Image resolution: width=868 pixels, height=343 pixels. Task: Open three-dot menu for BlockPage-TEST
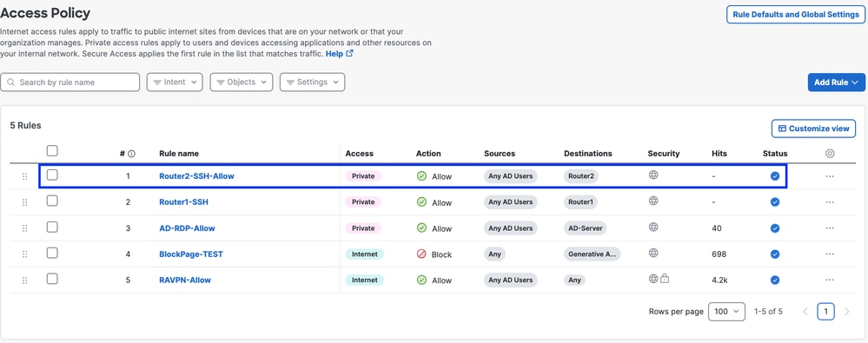[x=830, y=254]
